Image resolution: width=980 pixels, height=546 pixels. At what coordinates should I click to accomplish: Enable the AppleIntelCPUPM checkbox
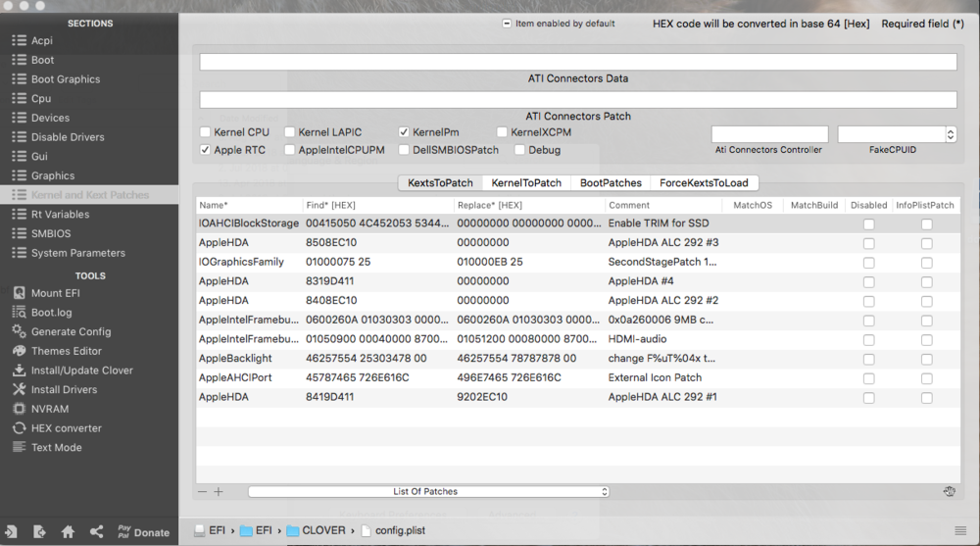coord(289,150)
